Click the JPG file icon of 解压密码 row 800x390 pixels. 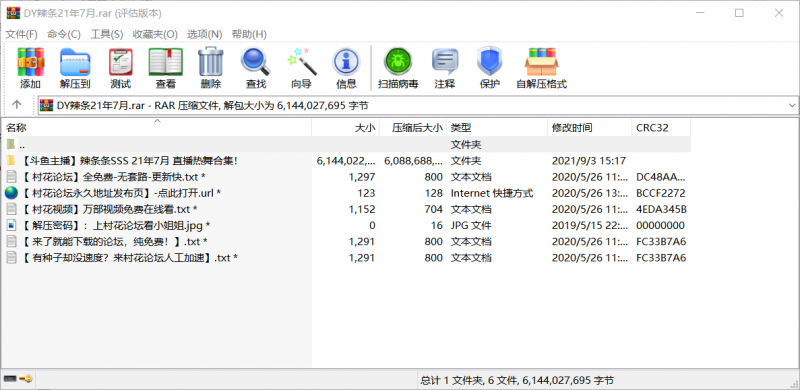click(11, 225)
